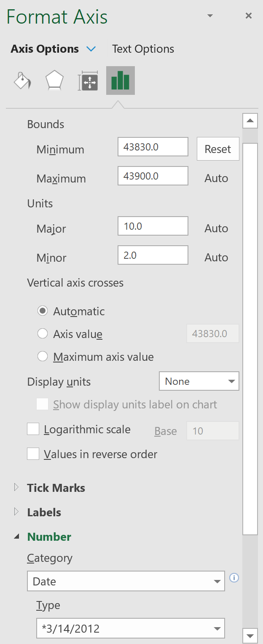This screenshot has height=644, width=263.
Task: Choose the Maximum axis value option
Action: point(43,357)
